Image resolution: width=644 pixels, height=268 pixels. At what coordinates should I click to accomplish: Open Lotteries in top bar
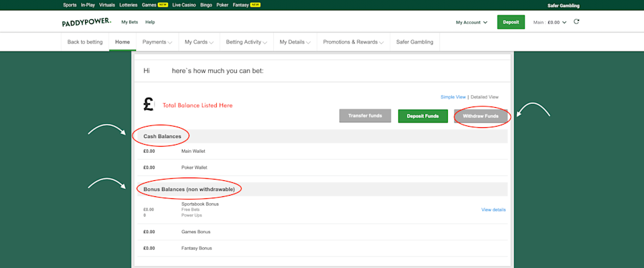tap(128, 5)
